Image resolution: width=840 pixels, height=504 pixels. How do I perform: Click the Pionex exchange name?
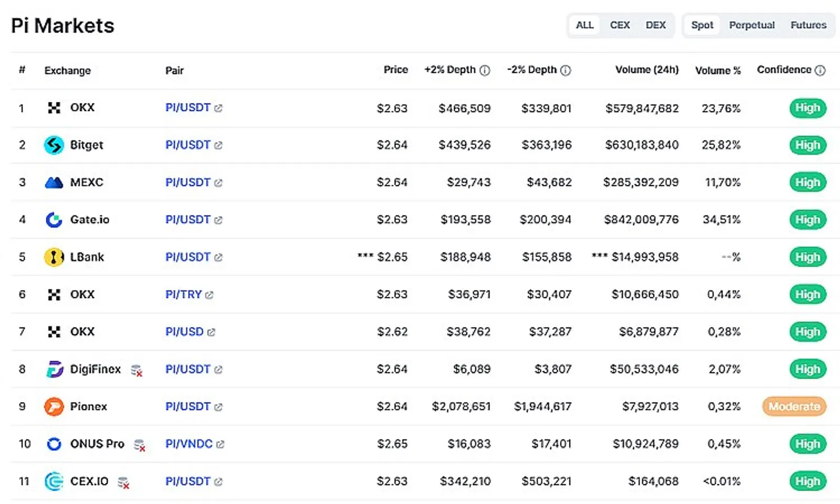89,406
